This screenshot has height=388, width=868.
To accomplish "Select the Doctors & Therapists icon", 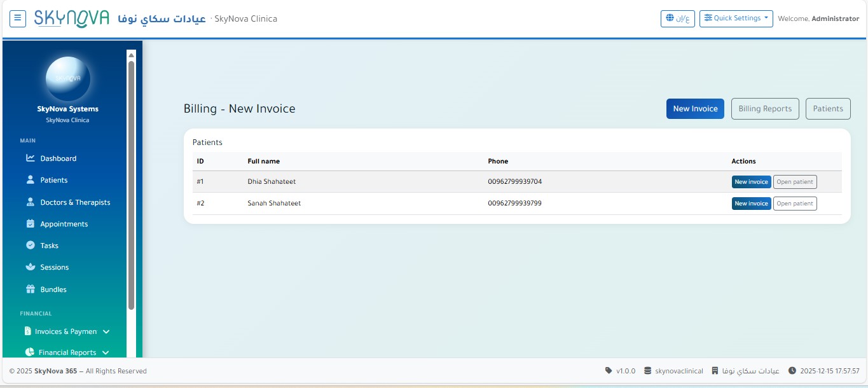I will [30, 202].
